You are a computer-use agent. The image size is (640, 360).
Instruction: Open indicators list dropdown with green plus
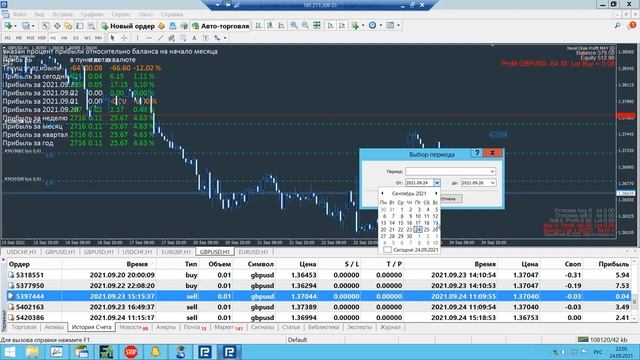[357, 26]
